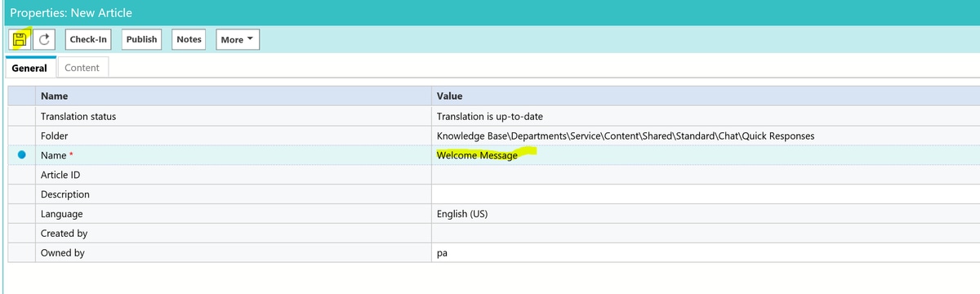Click the Value column header
Viewport: 980px width, 294px height.
[706, 96]
